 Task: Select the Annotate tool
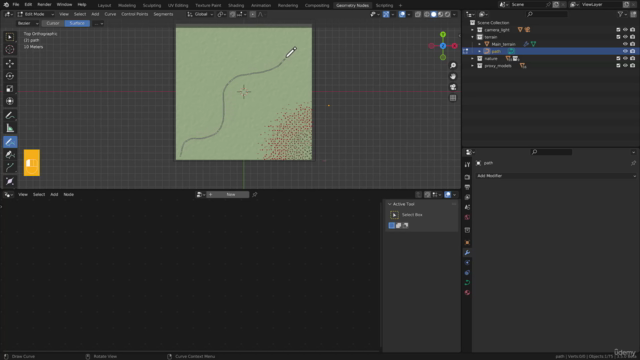point(10,116)
